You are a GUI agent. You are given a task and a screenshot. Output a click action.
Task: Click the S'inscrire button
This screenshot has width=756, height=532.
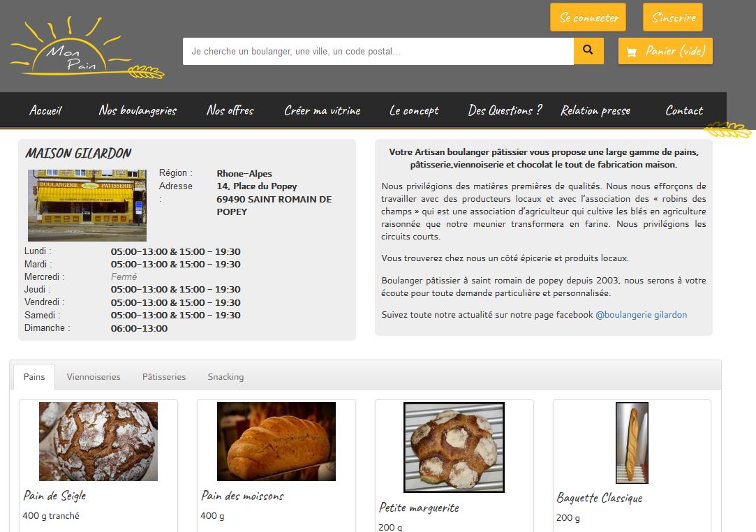tap(672, 17)
